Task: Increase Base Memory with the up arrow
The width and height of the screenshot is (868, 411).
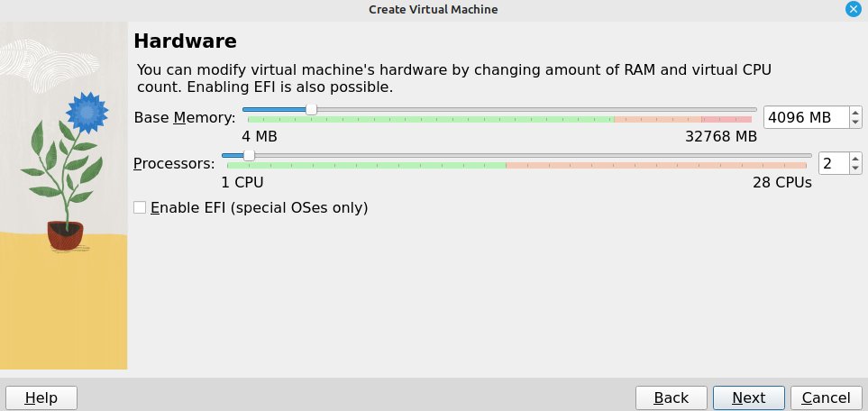Action: pyautogui.click(x=855, y=112)
